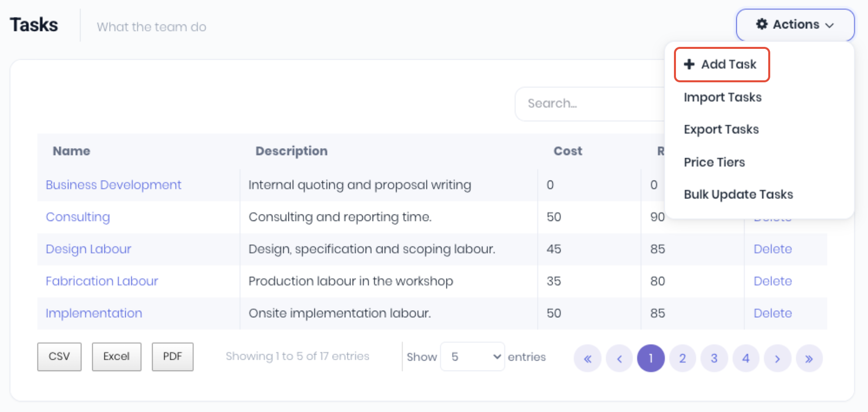Select Import Tasks from the menu

tap(722, 97)
